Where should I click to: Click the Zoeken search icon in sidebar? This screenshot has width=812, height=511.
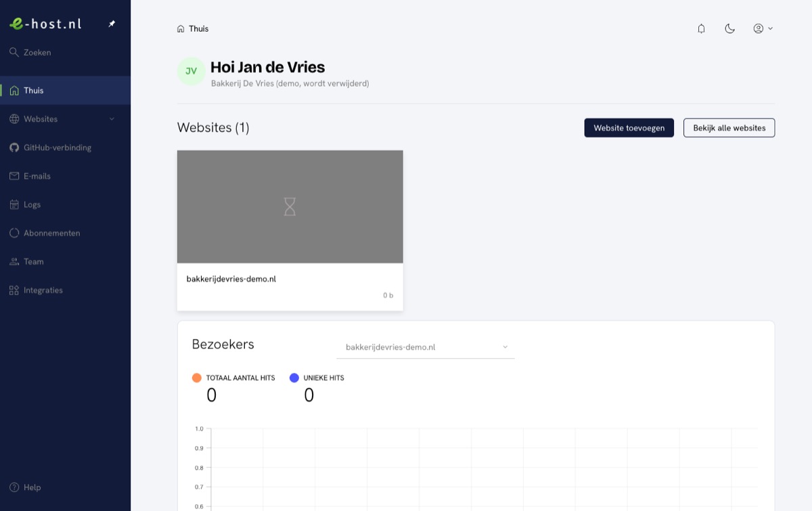14,52
